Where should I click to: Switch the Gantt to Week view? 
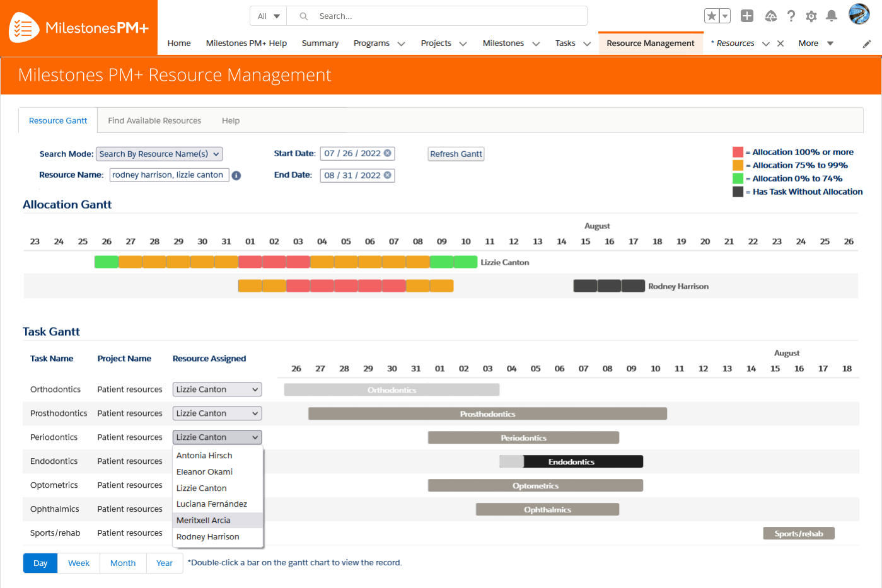(x=78, y=563)
